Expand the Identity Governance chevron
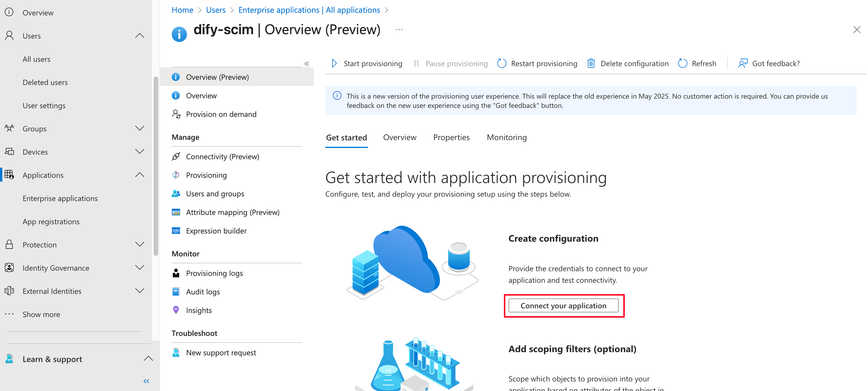Screen dimensions: 868x391 coord(139,268)
